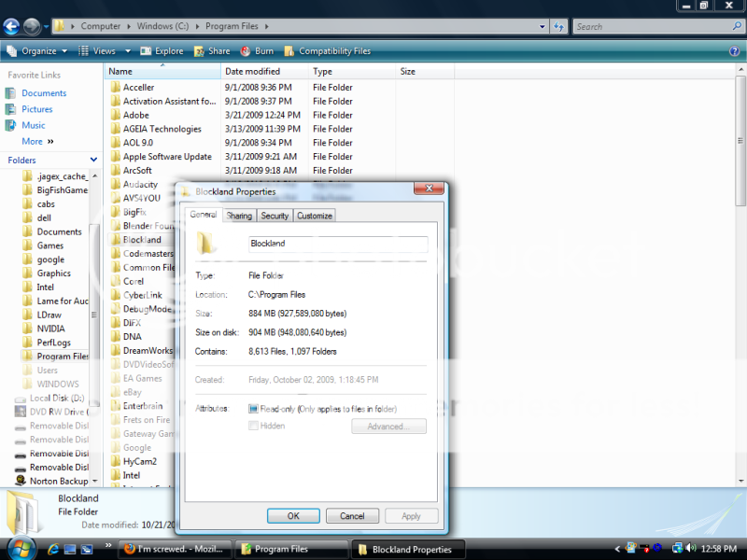The height and width of the screenshot is (560, 747).
Task: Click Cancel in Blockland Properties
Action: [x=352, y=516]
